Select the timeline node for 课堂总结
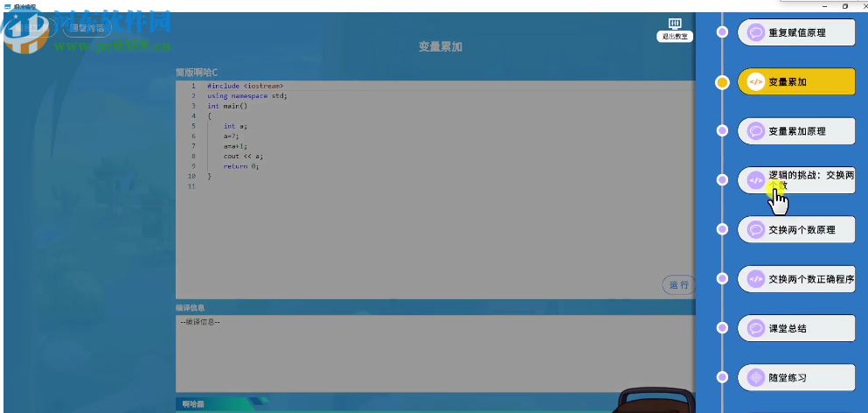868x413 pixels. coord(722,327)
